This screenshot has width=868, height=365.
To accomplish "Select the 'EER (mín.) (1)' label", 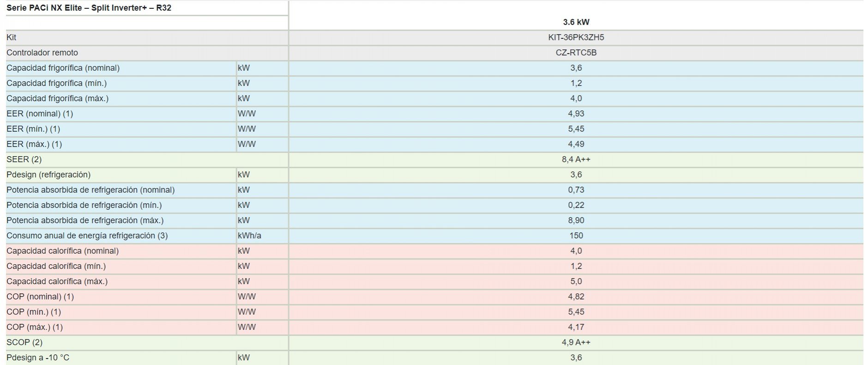I will point(33,129).
